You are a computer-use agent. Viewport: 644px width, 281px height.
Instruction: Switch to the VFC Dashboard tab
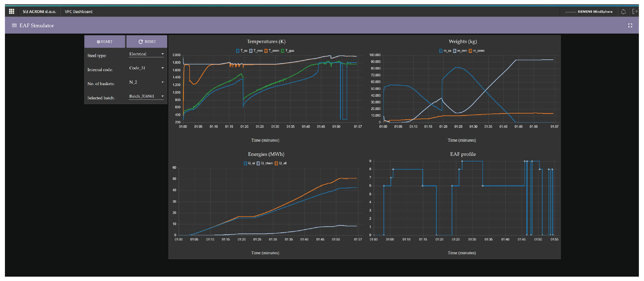pyautogui.click(x=78, y=11)
